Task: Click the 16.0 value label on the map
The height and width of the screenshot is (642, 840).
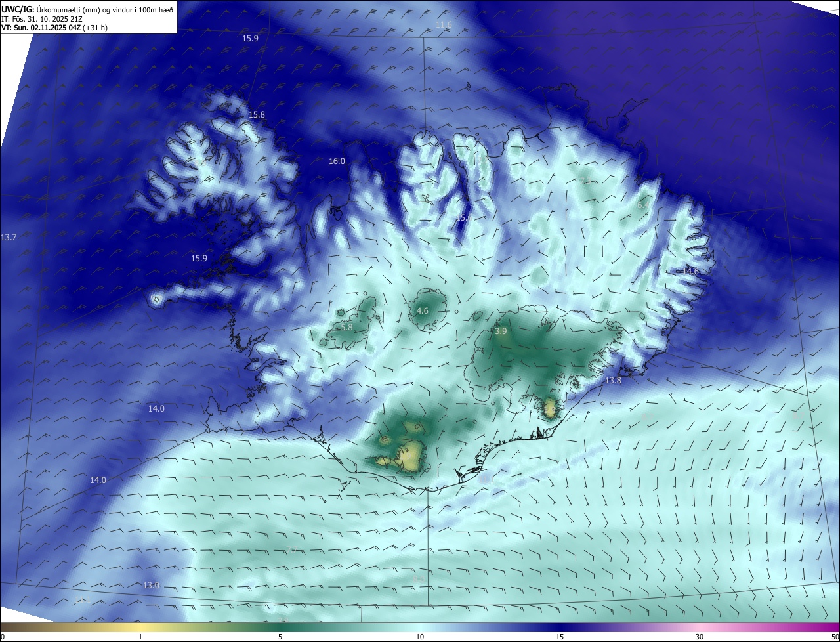Action: (x=337, y=161)
